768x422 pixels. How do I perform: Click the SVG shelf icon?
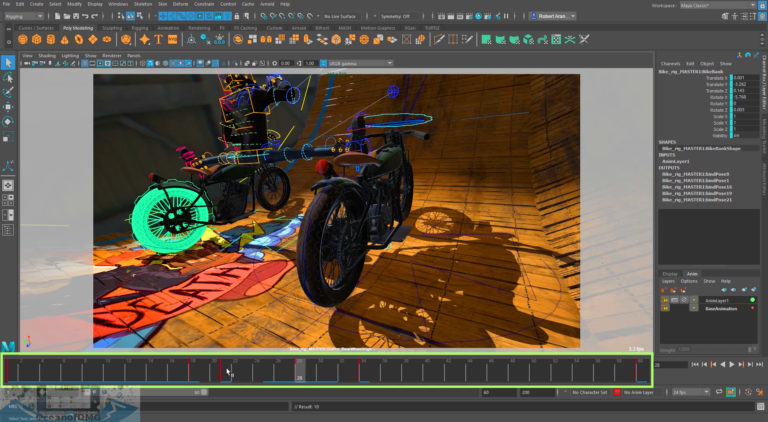click(x=172, y=40)
